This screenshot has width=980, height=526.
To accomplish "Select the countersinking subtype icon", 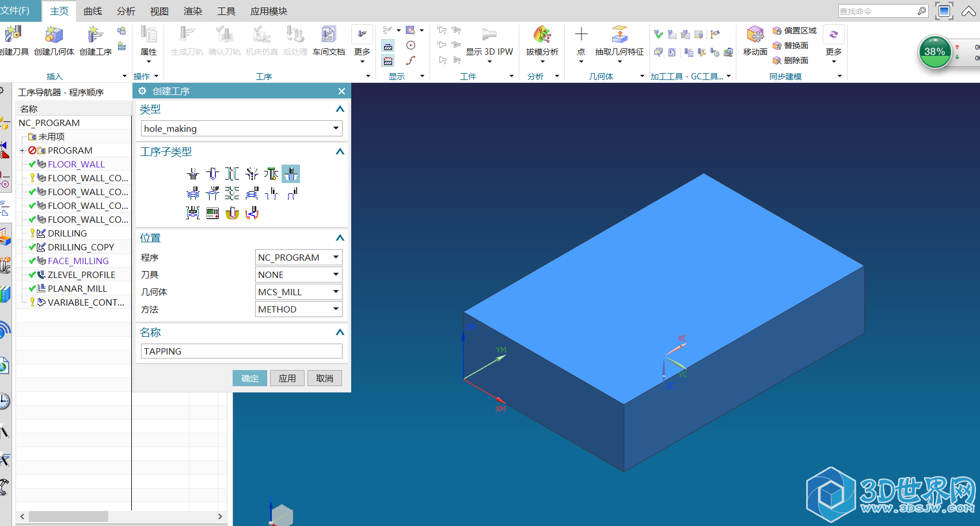I will 252,174.
